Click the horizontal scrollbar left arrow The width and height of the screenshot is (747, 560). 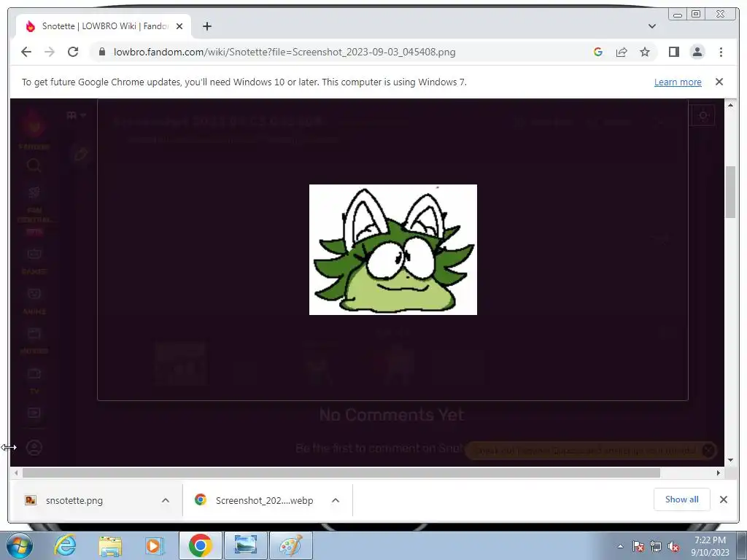click(16, 472)
